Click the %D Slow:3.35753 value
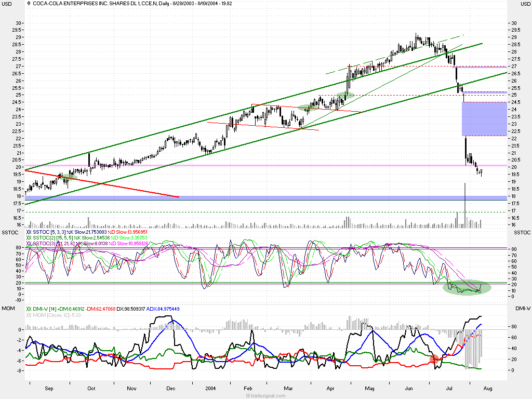Image resolution: width=532 pixels, height=399 pixels. pyautogui.click(x=129, y=238)
